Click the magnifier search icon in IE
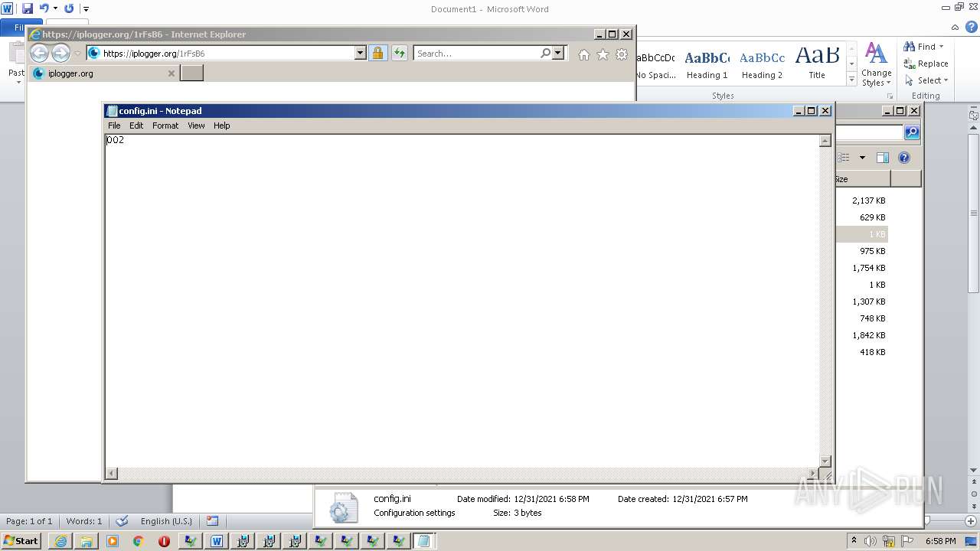 click(x=545, y=53)
